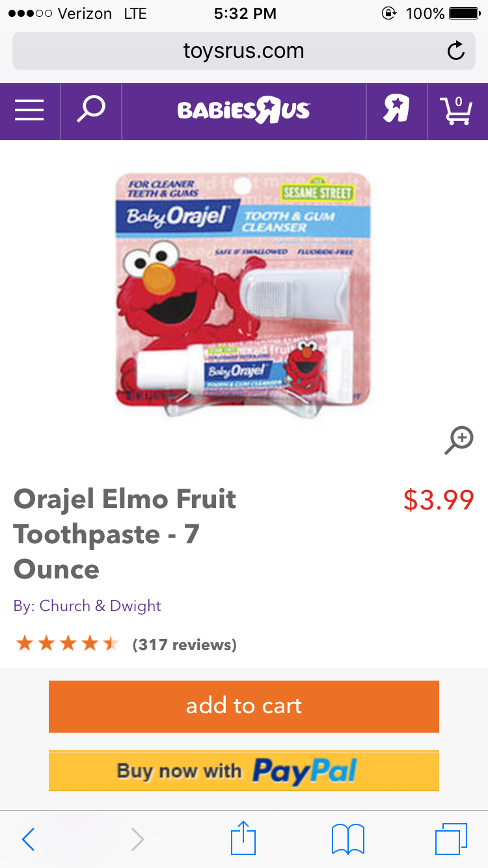The image size is (488, 868).
Task: Open Safari's share sheet icon
Action: click(x=244, y=838)
